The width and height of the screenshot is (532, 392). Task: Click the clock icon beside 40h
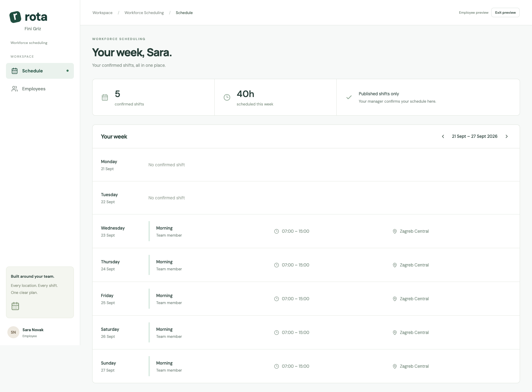coord(227,97)
